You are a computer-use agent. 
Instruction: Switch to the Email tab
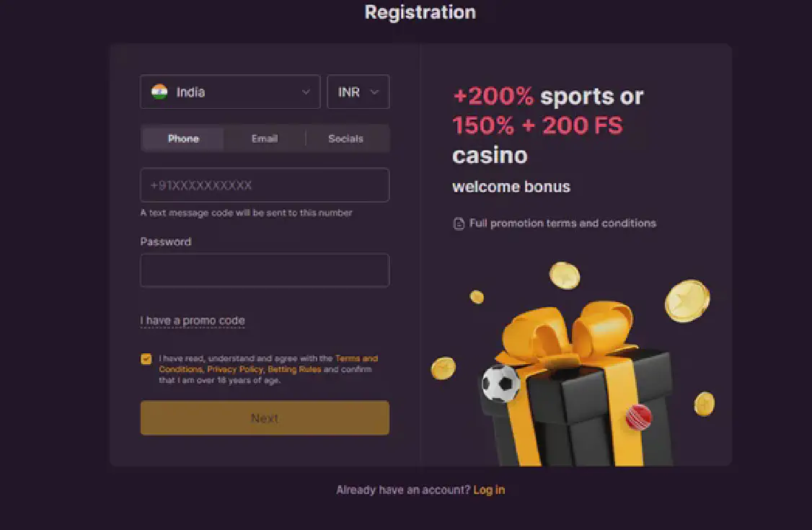point(265,138)
